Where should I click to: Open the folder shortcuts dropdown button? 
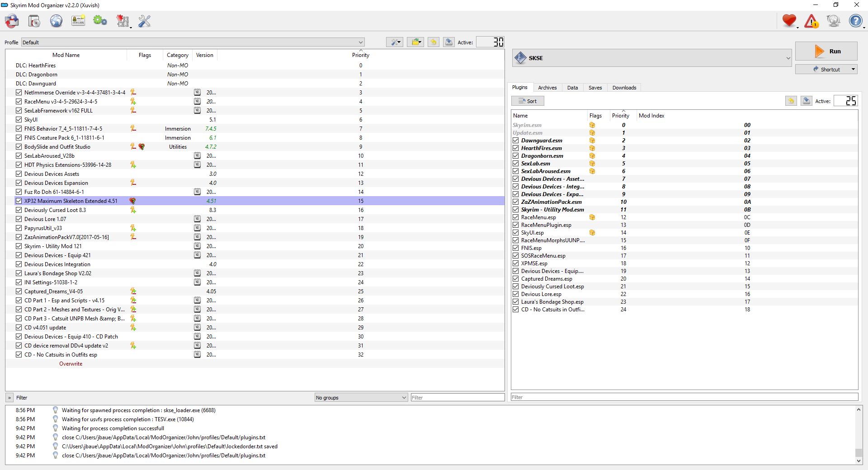pyautogui.click(x=415, y=42)
